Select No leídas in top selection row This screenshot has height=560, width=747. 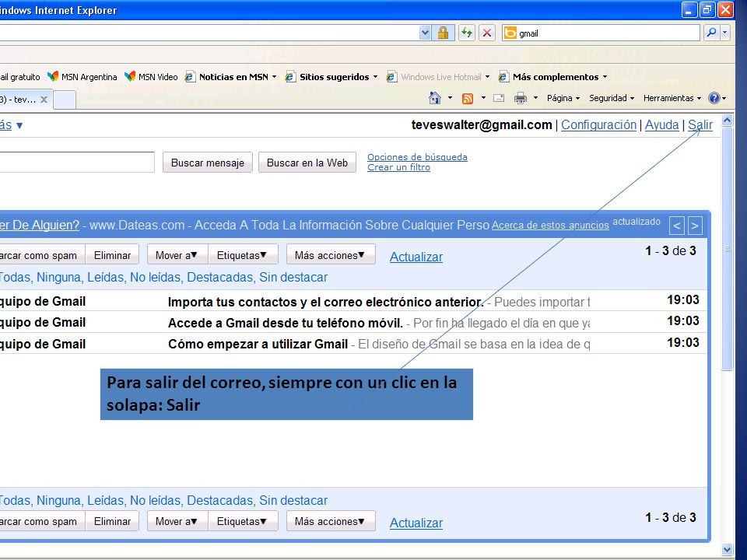(x=156, y=277)
